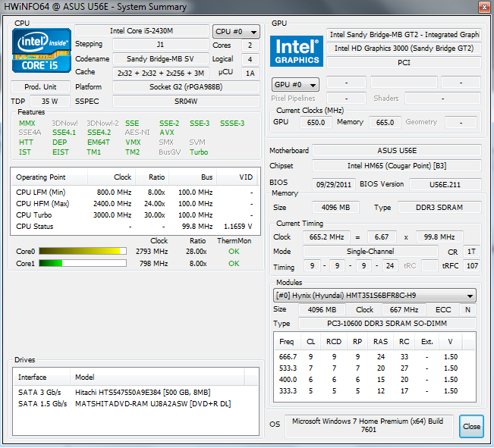
Task: Click the SR04W SSPEC field
Action: 186,102
